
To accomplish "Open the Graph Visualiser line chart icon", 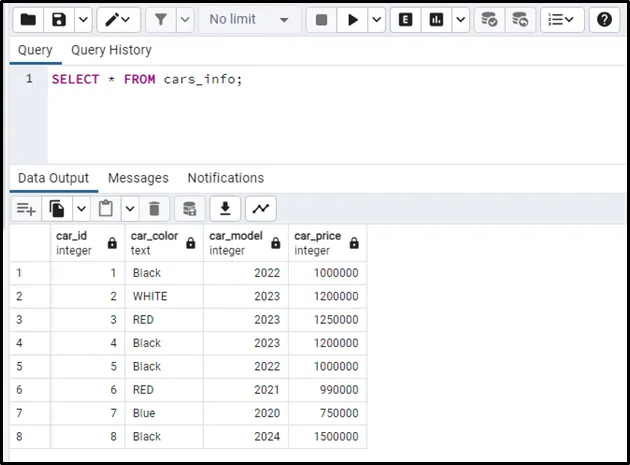I will 260,208.
